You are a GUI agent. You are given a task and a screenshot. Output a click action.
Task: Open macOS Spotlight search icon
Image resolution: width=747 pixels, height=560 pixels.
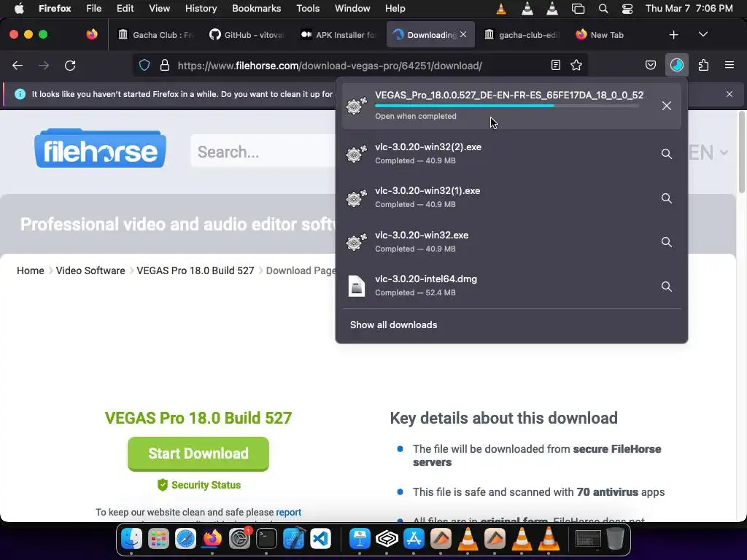tap(603, 9)
